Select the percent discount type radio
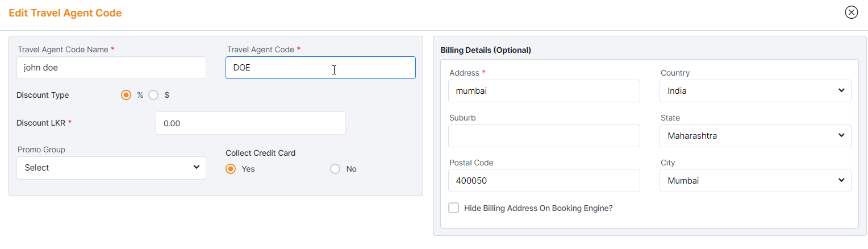 (126, 95)
